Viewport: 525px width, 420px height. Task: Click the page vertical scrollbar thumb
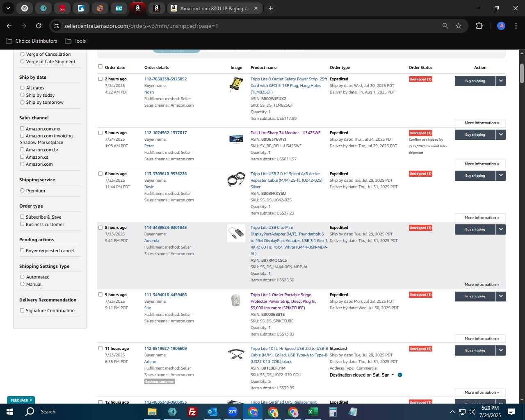pyautogui.click(x=522, y=74)
